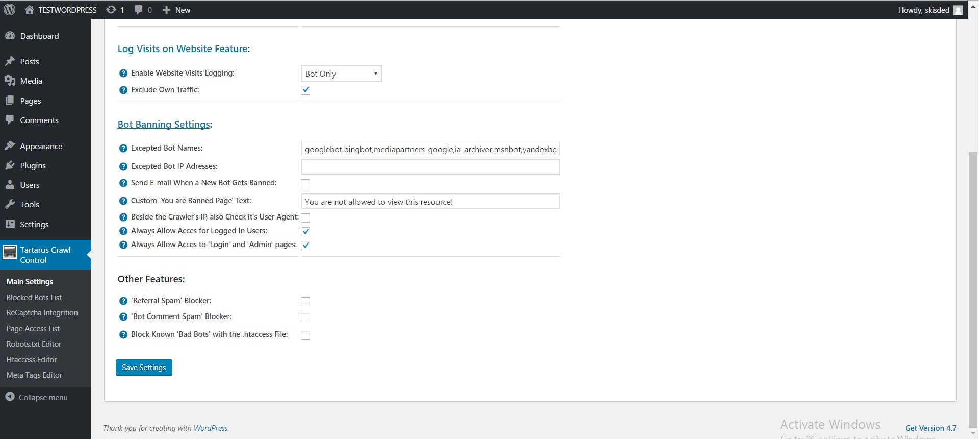
Task: Enable the 'Bot Comment Spam' Blocker checkbox
Action: pos(305,318)
